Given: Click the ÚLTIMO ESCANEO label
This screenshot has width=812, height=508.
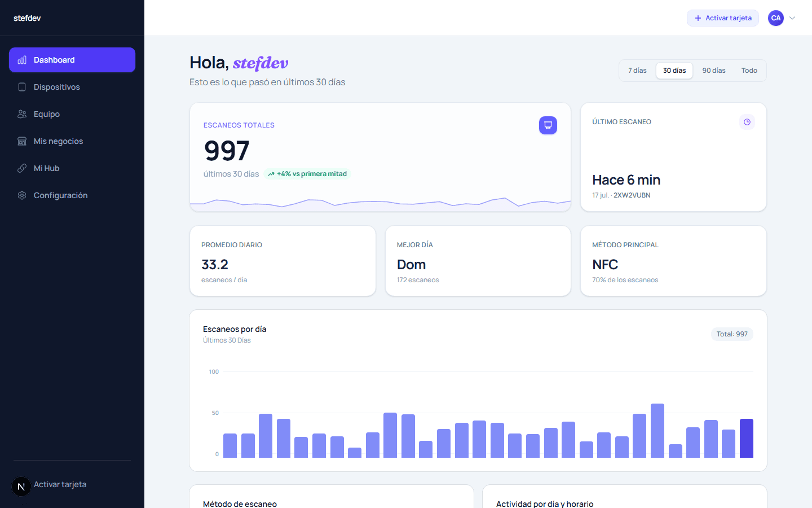Looking at the screenshot, I should coord(621,122).
